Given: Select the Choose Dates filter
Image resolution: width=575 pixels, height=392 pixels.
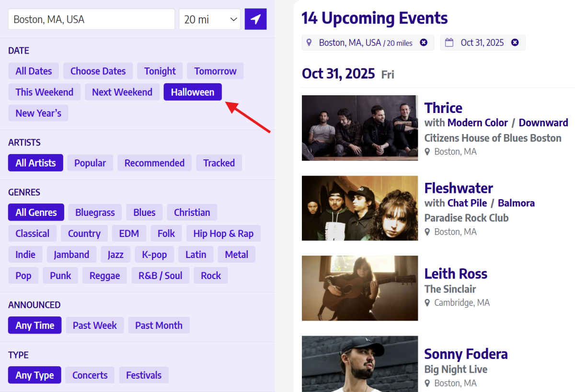Looking at the screenshot, I should coord(98,71).
